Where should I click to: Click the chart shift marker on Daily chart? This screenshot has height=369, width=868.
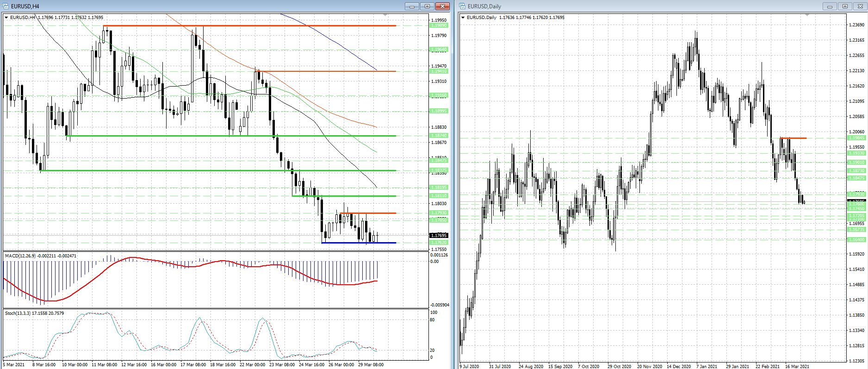point(807,15)
